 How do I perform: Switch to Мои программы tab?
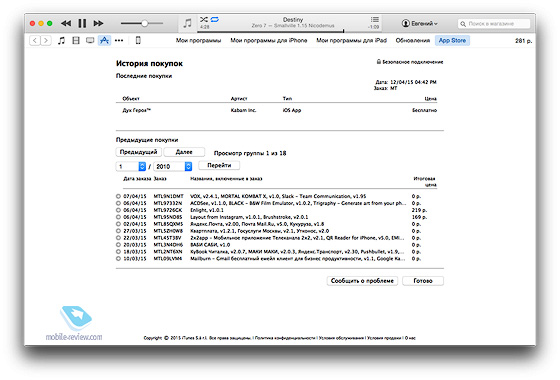(198, 40)
